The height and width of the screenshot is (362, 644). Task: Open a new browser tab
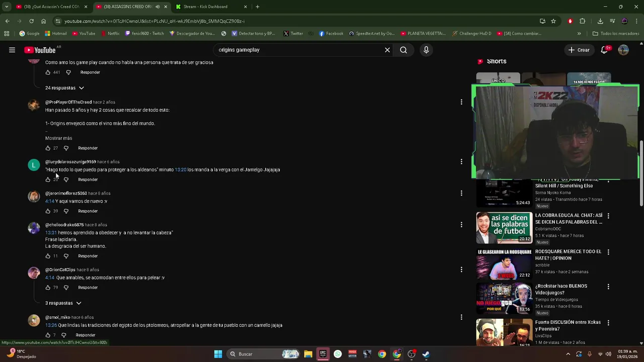[x=258, y=7]
